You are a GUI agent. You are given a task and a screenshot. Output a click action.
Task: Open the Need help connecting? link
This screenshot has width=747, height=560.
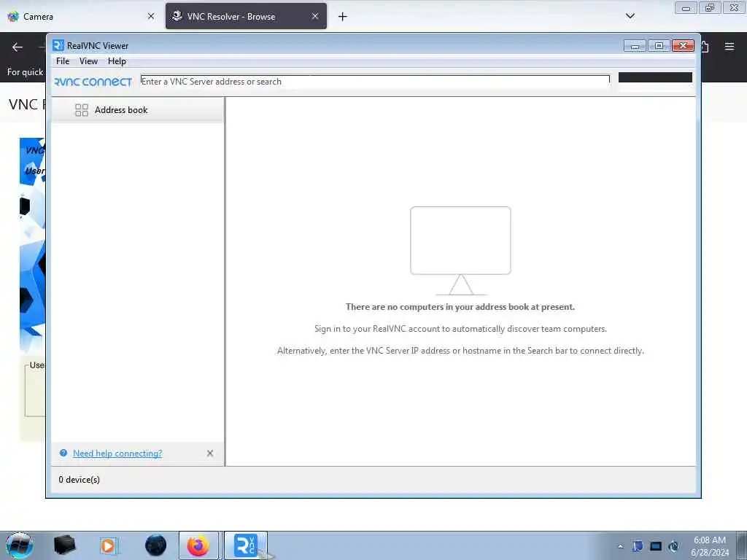(117, 454)
